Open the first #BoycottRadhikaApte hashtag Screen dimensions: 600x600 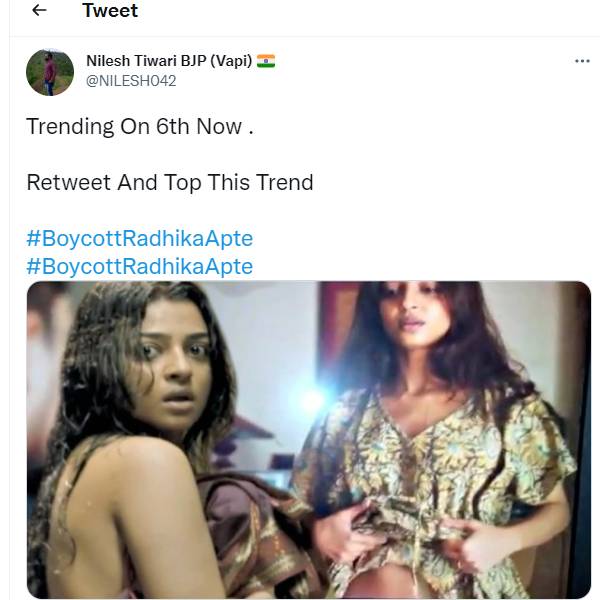[x=140, y=238]
